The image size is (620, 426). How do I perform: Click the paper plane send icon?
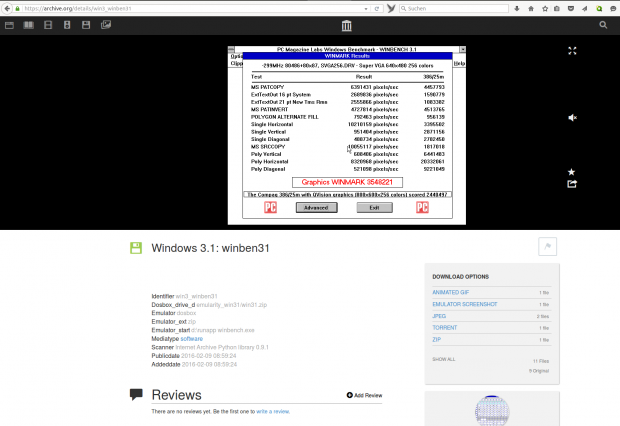point(584,8)
